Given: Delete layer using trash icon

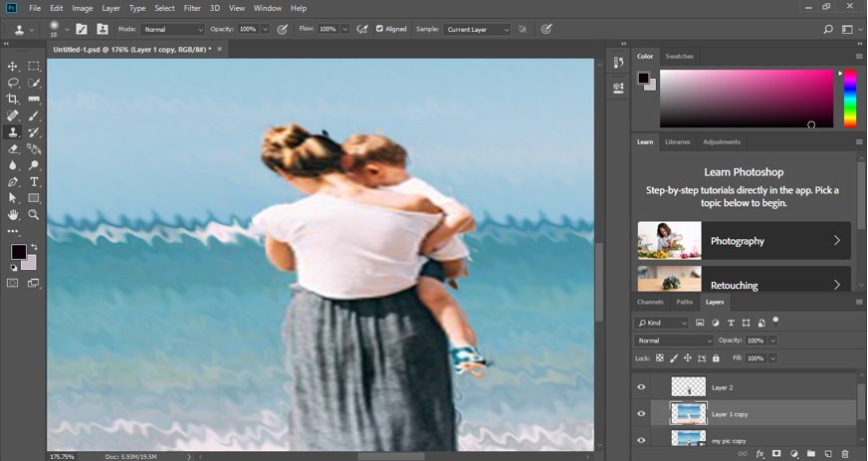Looking at the screenshot, I should click(843, 453).
